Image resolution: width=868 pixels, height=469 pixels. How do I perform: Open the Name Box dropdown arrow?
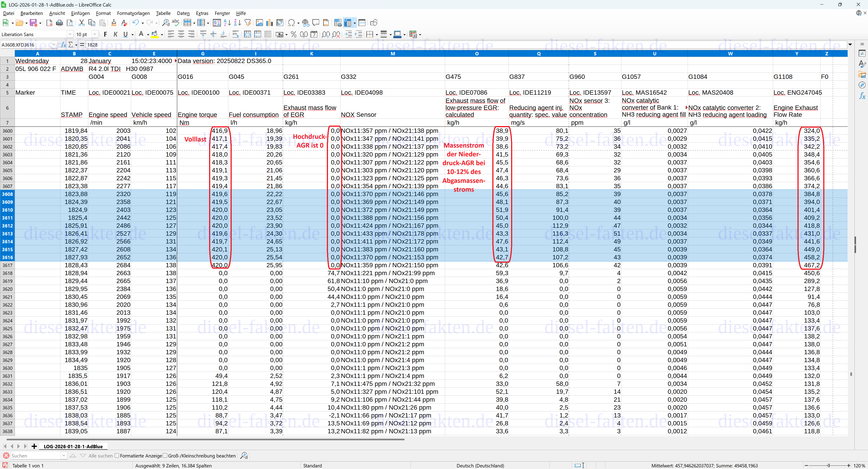54,45
